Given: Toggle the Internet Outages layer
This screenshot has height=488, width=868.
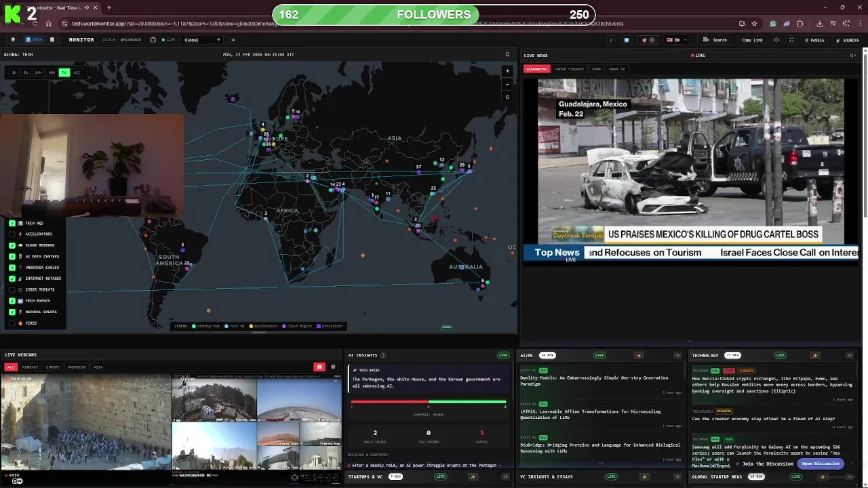Looking at the screenshot, I should pos(12,279).
